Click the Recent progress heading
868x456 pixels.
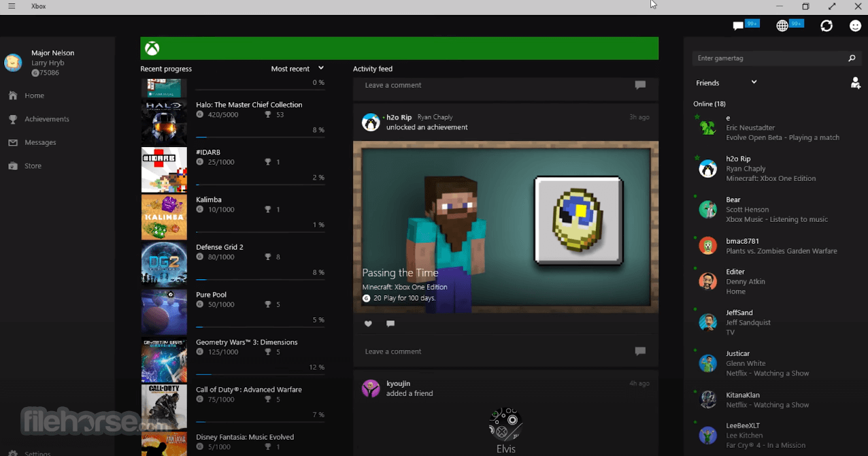[x=166, y=69]
